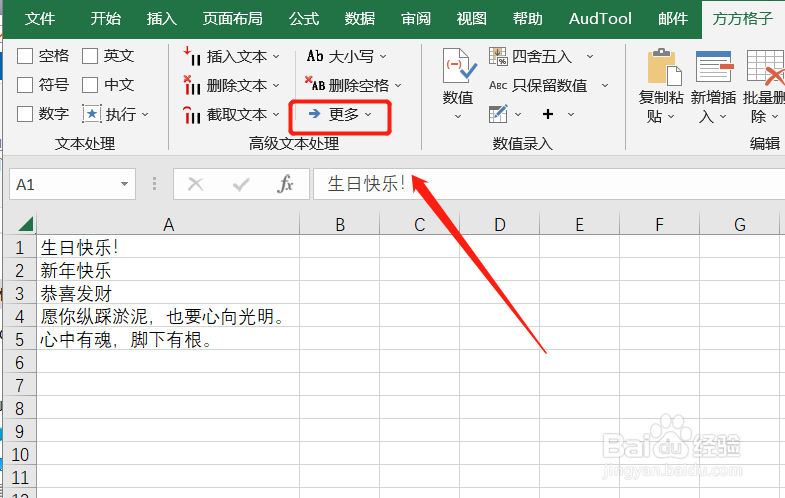Toggle the 中文 (Chinese) checkbox
The width and height of the screenshot is (785, 498).
(90, 85)
